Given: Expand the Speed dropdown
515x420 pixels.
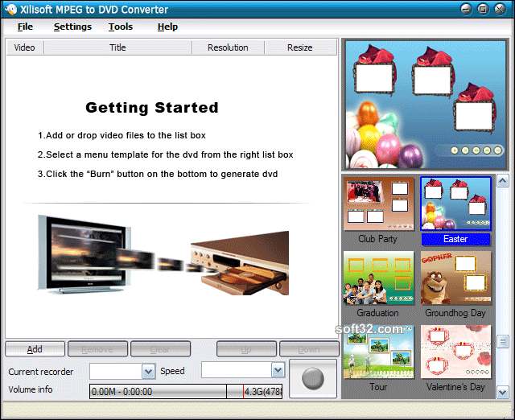Looking at the screenshot, I should (278, 370).
